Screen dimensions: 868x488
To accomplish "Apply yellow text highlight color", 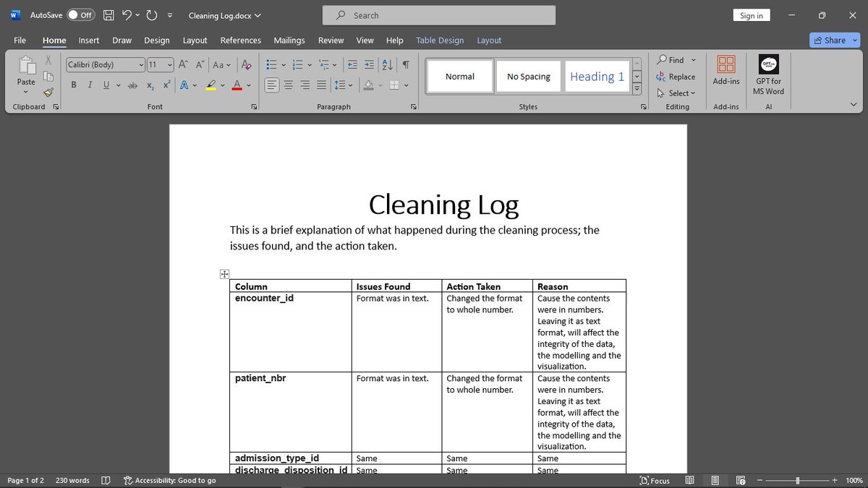I will [x=211, y=85].
